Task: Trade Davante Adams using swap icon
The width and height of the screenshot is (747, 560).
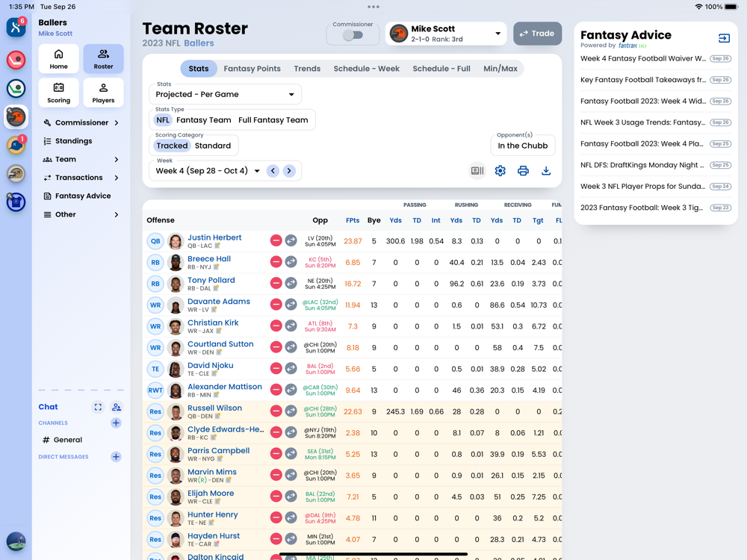Action: tap(291, 305)
